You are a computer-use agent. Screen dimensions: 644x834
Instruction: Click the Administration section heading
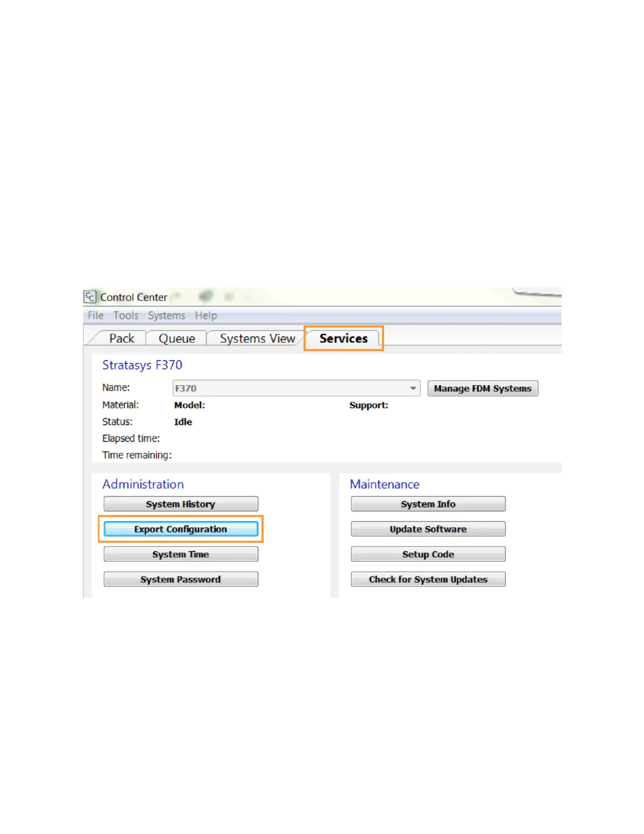143,484
